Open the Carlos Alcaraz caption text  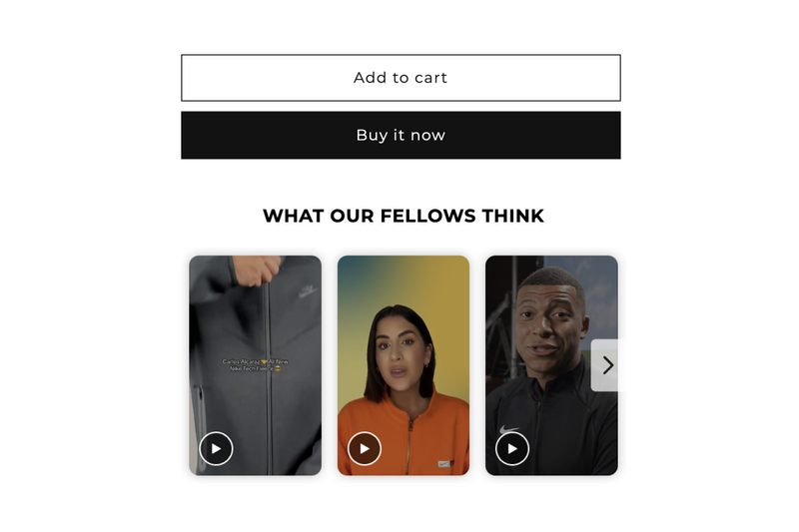point(255,364)
